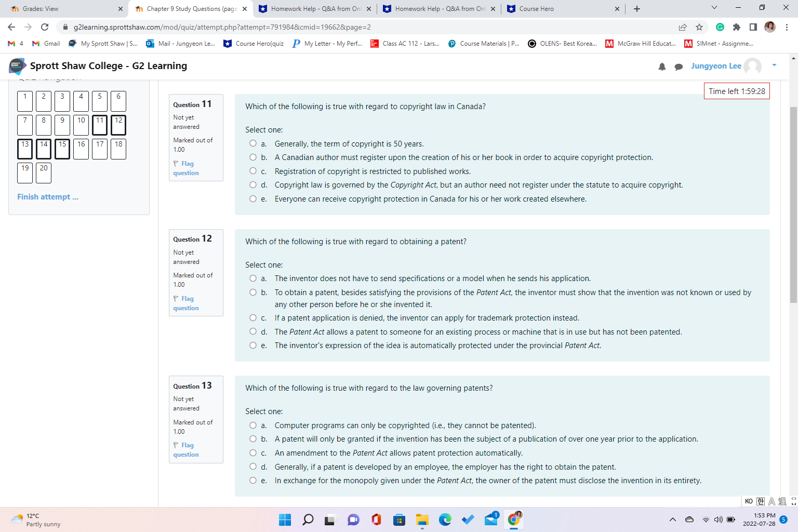The image size is (798, 532).
Task: Open the notifications bell icon
Action: pyautogui.click(x=662, y=66)
